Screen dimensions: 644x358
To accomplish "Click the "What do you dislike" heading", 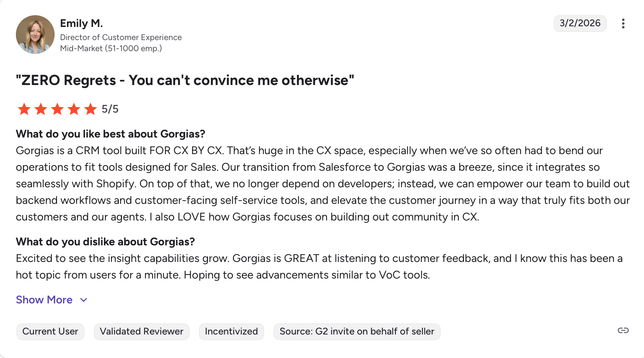I will tap(105, 242).
